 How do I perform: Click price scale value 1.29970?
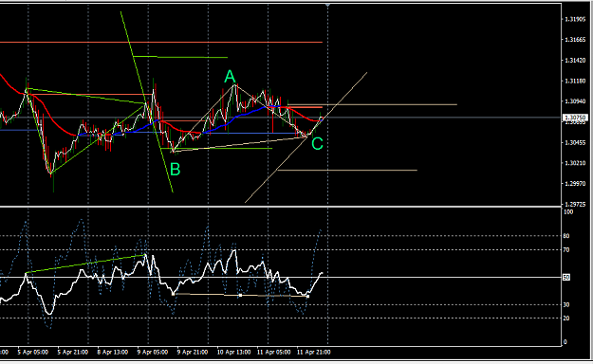[x=575, y=184]
